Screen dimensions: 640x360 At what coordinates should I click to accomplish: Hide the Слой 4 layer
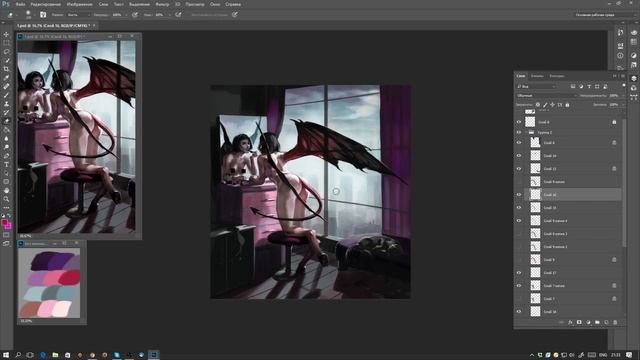[519, 122]
